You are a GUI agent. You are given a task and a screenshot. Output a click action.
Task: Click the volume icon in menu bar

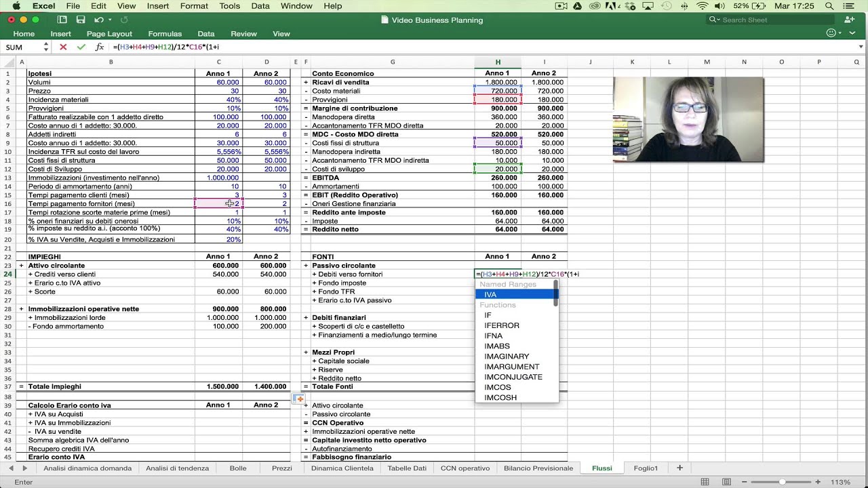tap(719, 6)
